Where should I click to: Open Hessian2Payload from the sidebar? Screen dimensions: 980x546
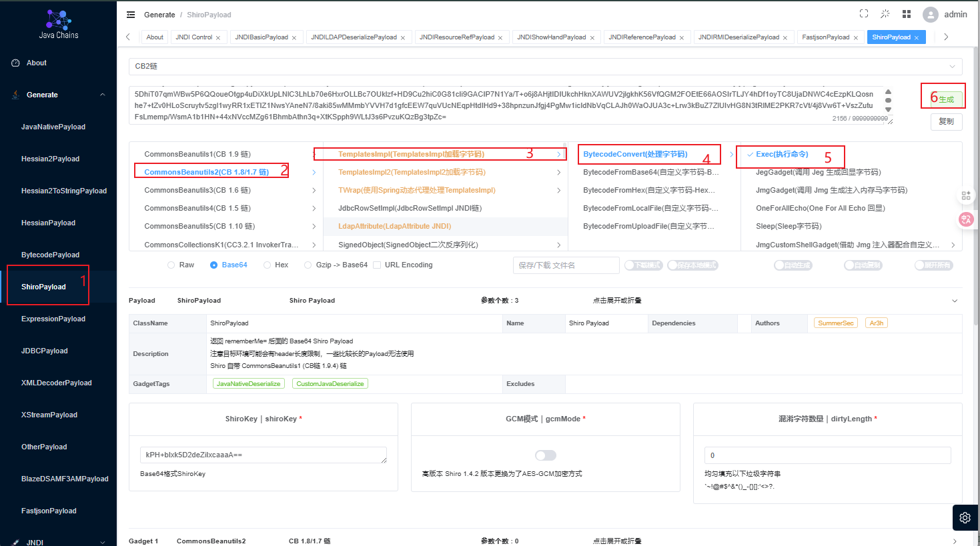click(50, 159)
